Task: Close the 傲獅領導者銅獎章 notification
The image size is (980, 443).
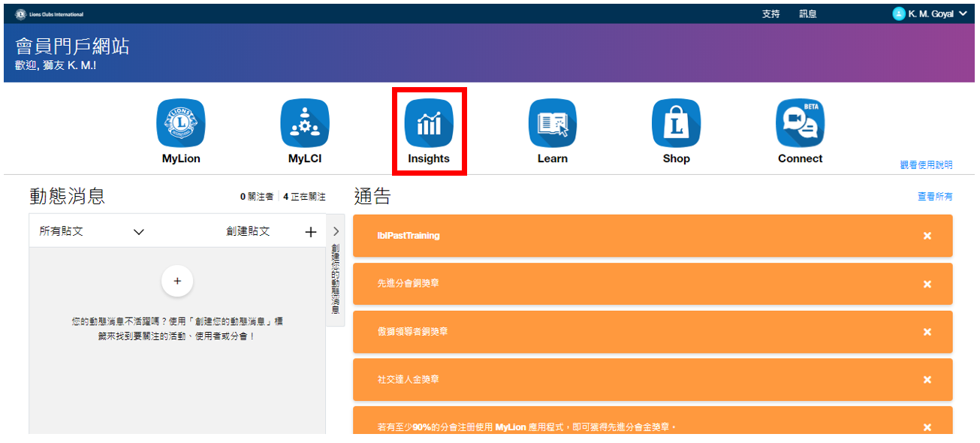Action: pyautogui.click(x=927, y=332)
